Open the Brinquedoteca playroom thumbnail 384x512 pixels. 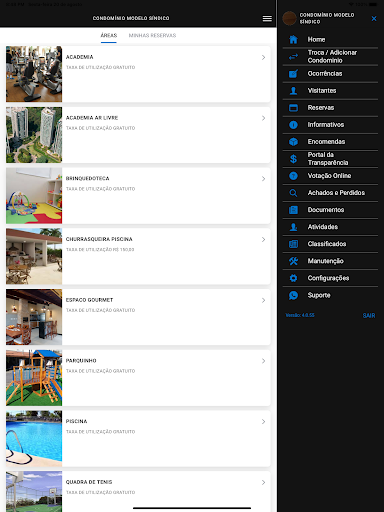pos(34,195)
